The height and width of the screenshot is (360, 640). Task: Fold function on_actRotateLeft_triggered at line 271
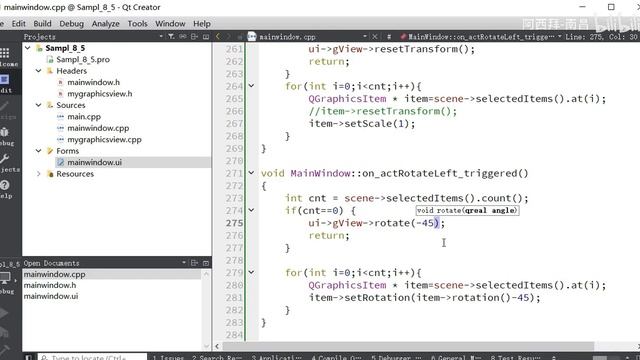tap(251, 173)
